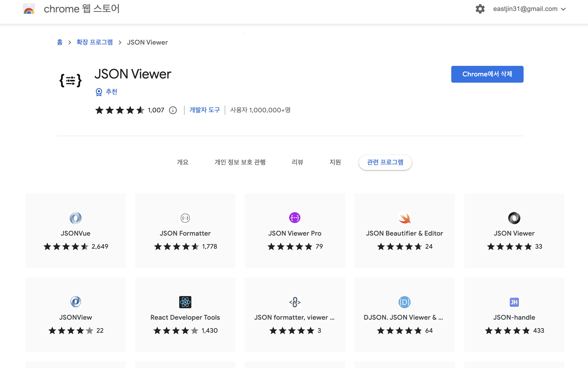Switch to the 개요 tab
The image size is (588, 368).
[183, 162]
